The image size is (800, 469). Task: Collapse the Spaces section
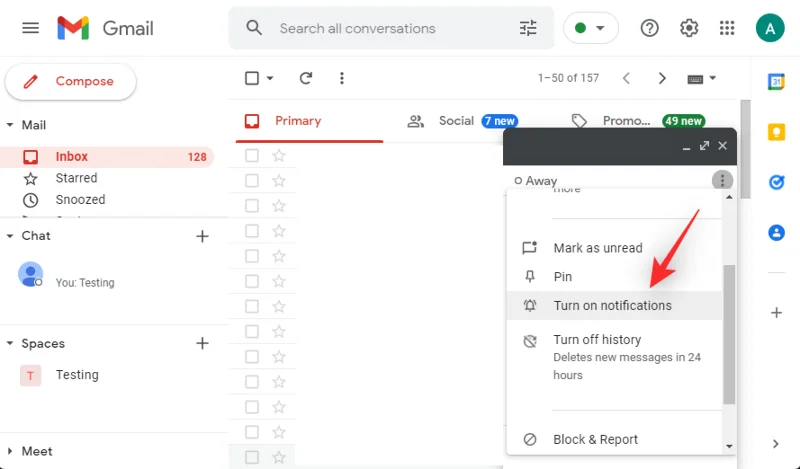pos(10,343)
